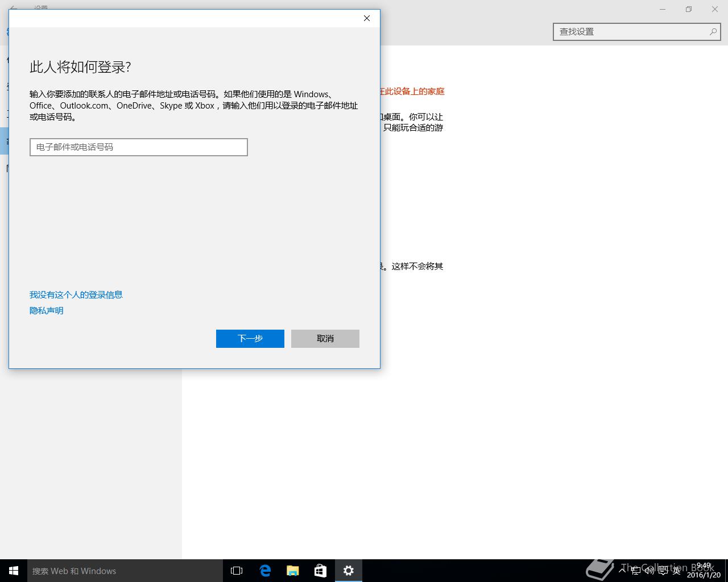
Task: Open File Explorer from the taskbar
Action: pos(293,571)
